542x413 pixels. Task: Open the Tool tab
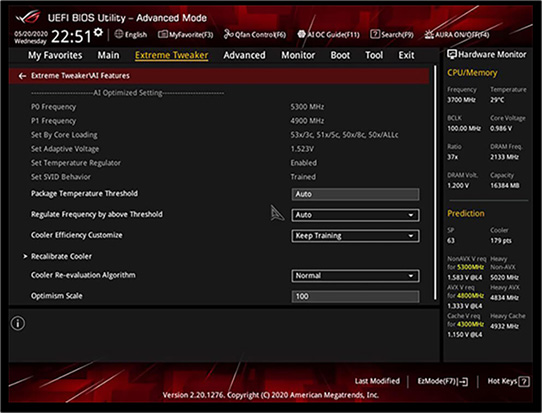(x=374, y=55)
